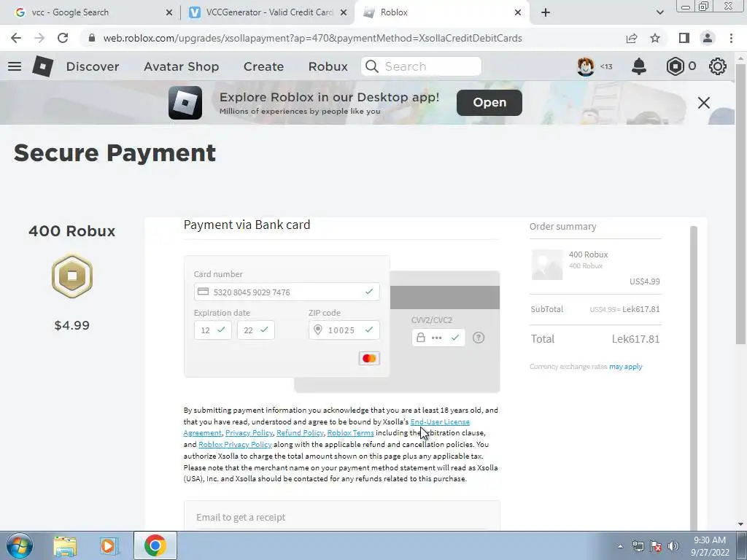Click the Roblox Desktop app logo icon
The height and width of the screenshot is (560, 747).
pyautogui.click(x=185, y=102)
